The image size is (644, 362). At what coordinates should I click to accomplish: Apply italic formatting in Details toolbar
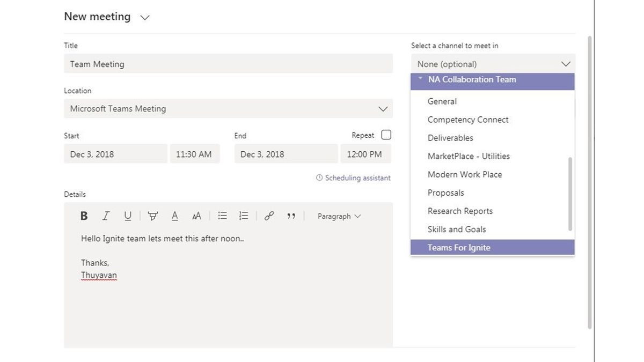coord(106,216)
